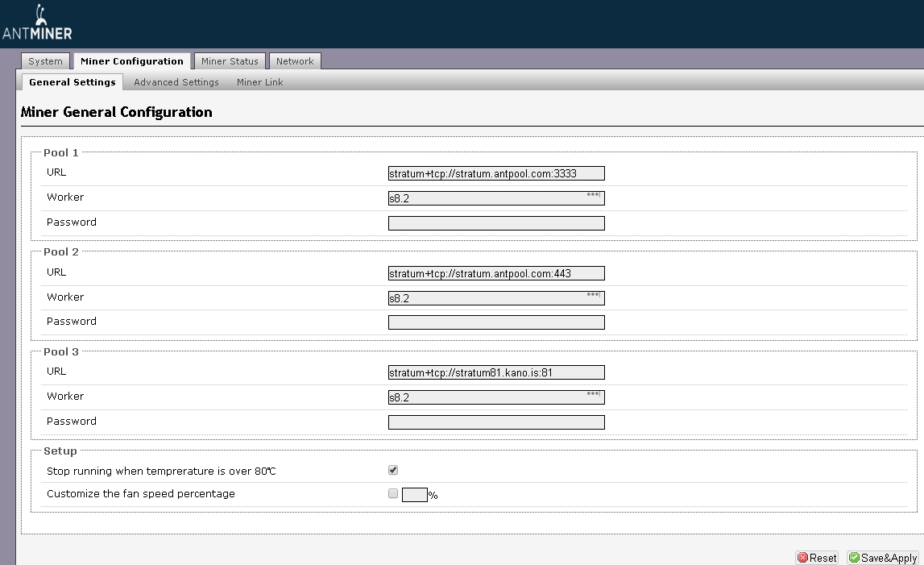Toggle stop running when temperature over 80°C
Image resolution: width=924 pixels, height=565 pixels.
click(393, 470)
